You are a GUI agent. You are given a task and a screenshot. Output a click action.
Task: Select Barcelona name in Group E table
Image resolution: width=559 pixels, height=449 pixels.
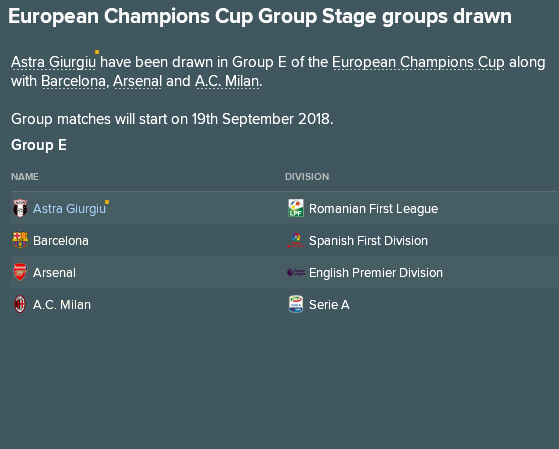(61, 241)
